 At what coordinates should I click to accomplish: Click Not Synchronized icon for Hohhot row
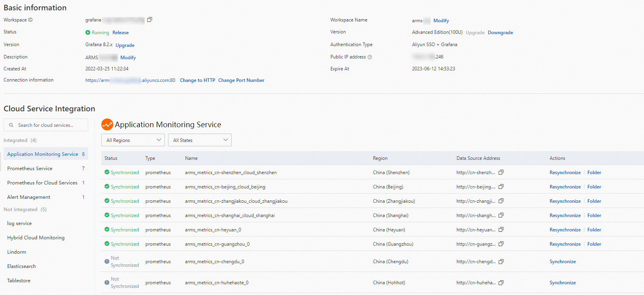click(x=107, y=282)
